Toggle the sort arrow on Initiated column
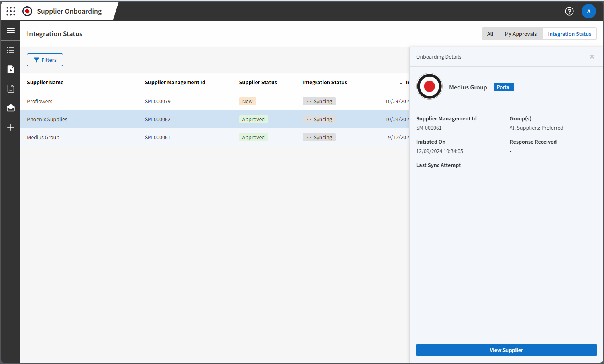This screenshot has height=364, width=604. coord(401,82)
